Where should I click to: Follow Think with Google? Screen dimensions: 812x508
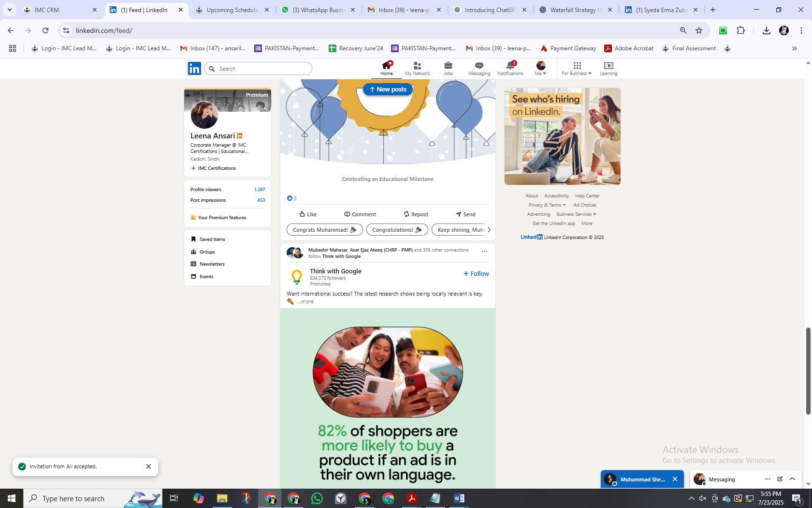point(476,274)
